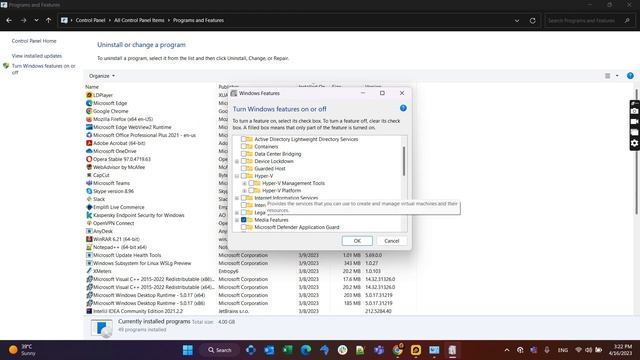
Task: Open recent locations dropdown beside forward arrow
Action: pos(36,20)
